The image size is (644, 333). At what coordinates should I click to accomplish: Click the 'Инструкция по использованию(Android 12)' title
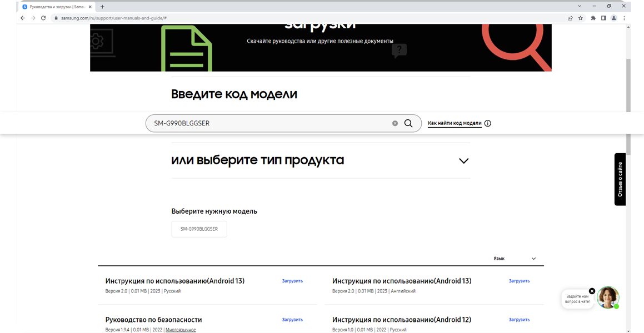tap(402, 320)
